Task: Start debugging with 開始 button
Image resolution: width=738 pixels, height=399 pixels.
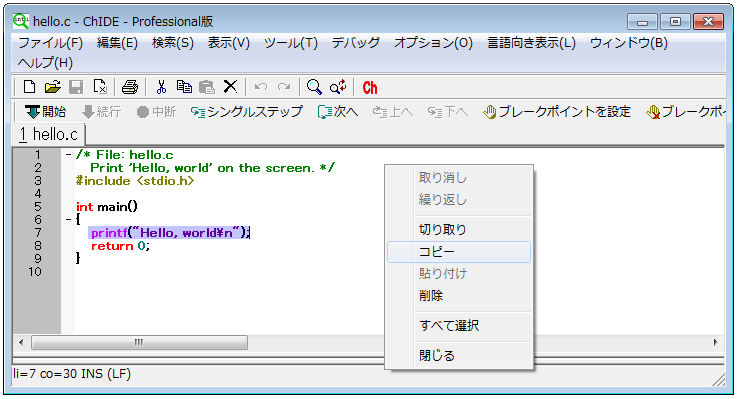Action: 46,112
